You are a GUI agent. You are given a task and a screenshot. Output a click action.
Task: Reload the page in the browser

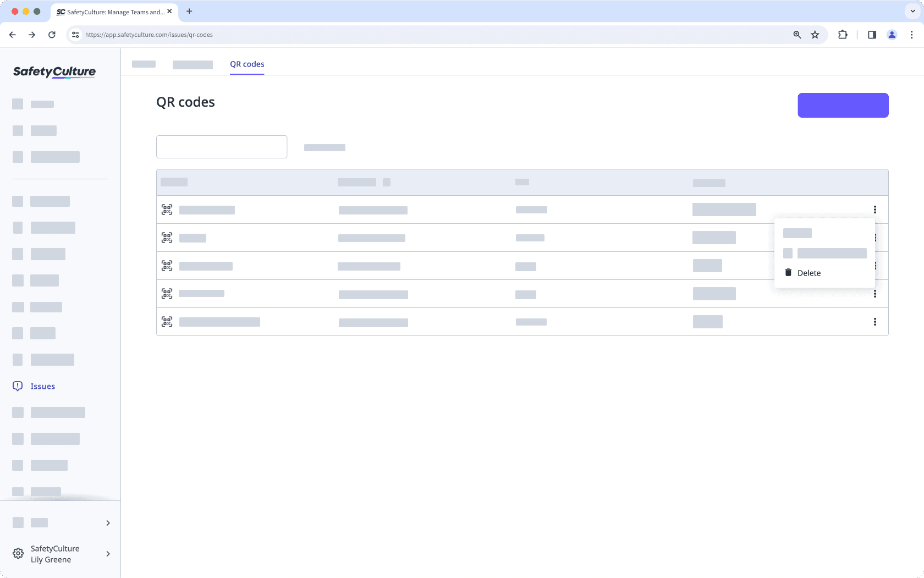click(x=52, y=35)
